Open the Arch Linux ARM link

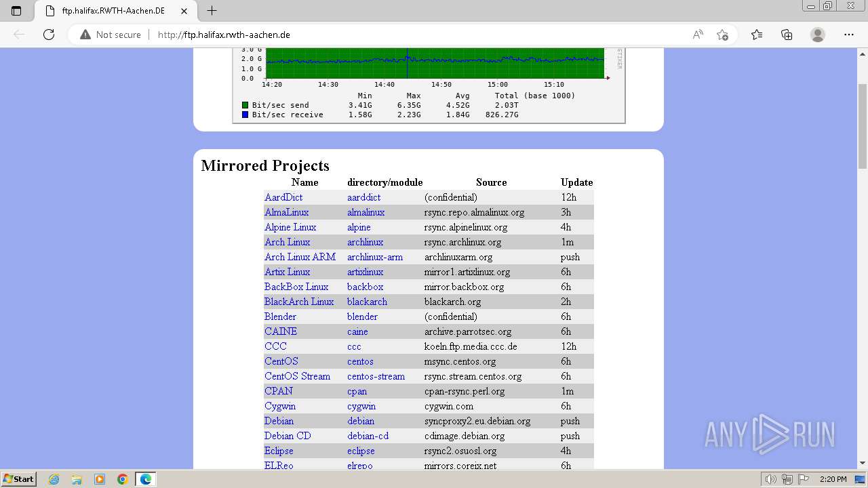300,257
